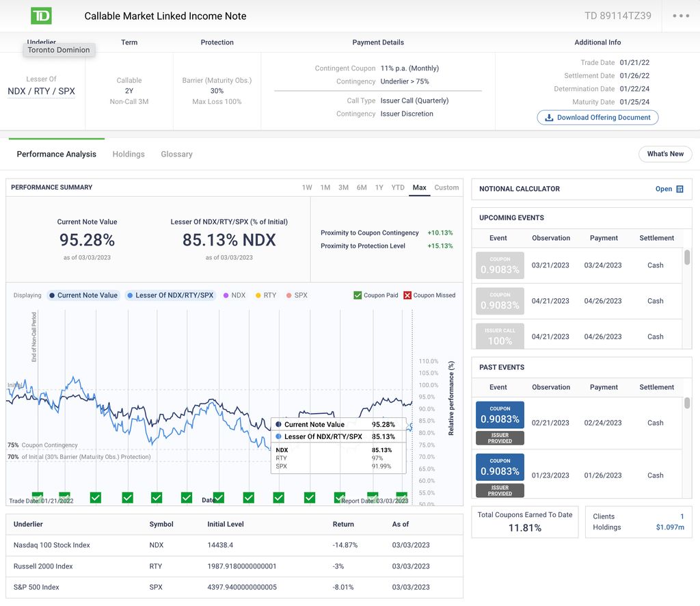Select the 3M time range

point(343,187)
